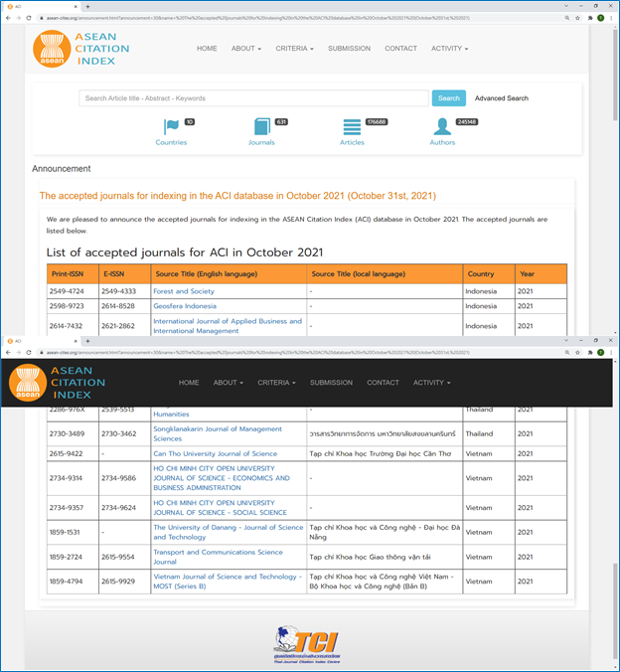Click address bar in top browser window
The height and width of the screenshot is (672, 620).
pyautogui.click(x=300, y=18)
